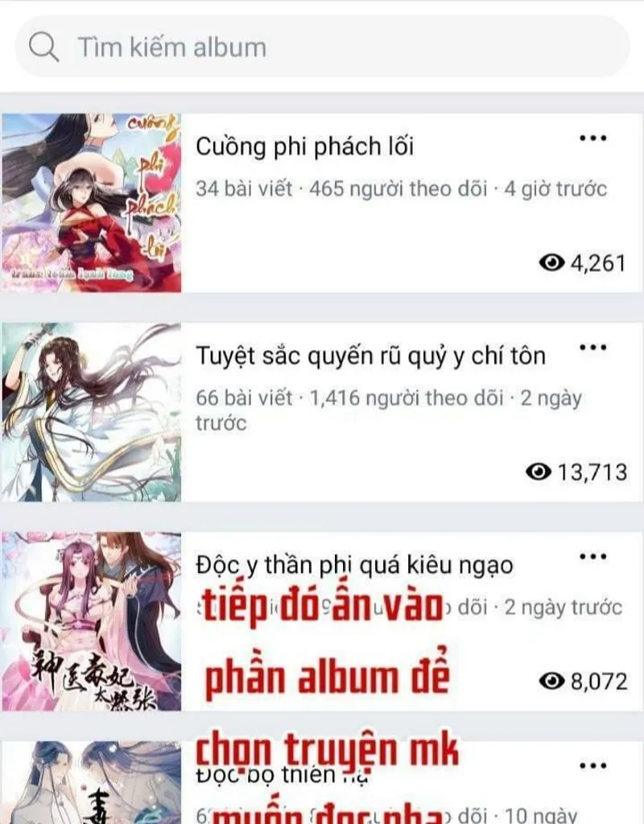Open options menu for Cuồng phi phách lối

click(593, 138)
